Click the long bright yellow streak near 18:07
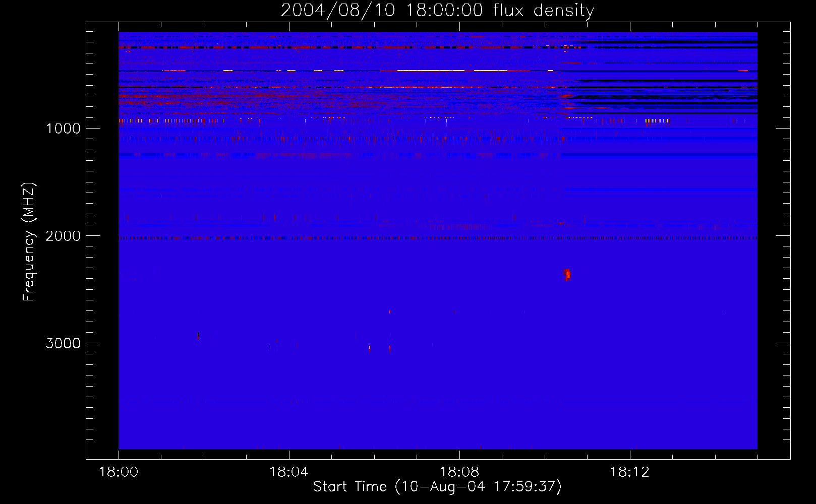The height and width of the screenshot is (504, 816). tap(431, 71)
